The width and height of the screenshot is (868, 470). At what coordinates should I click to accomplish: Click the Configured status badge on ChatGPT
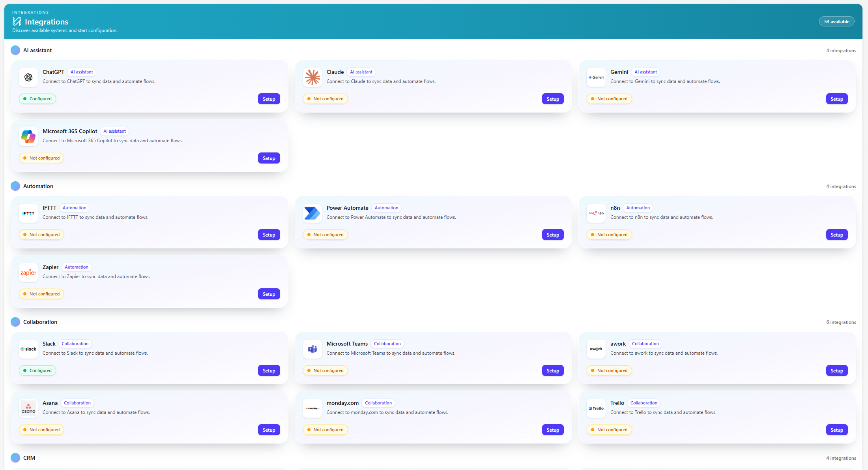[37, 99]
